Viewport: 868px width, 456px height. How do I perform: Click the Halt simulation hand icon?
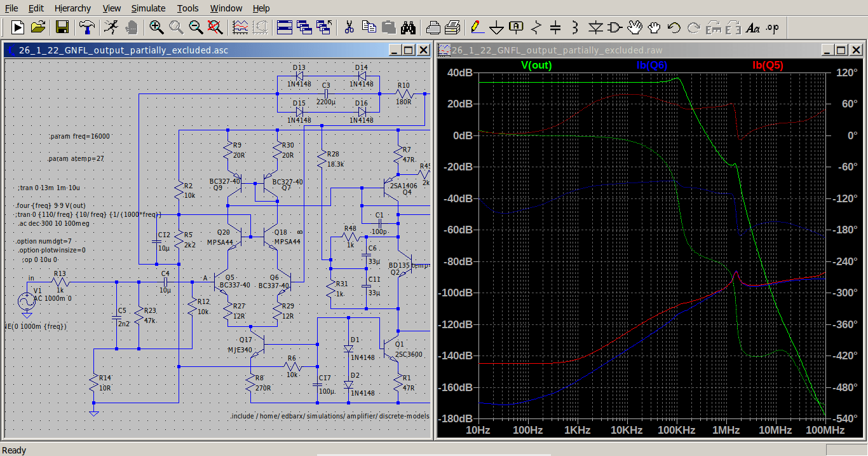pos(132,27)
